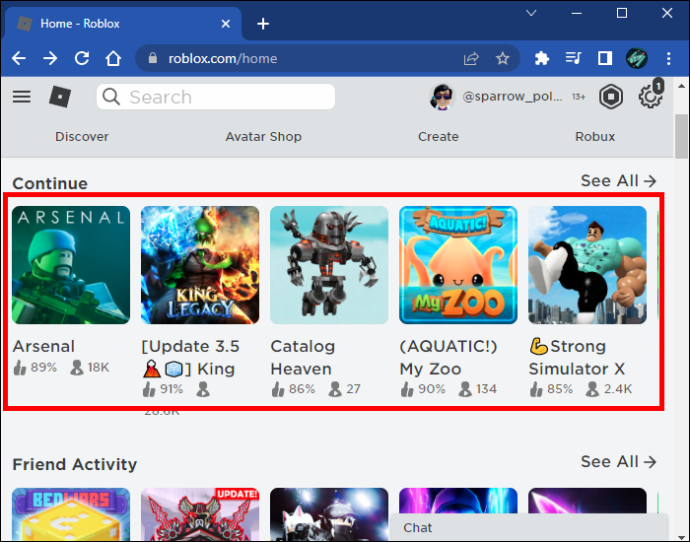Share this page from the address bar
Image resolution: width=690 pixels, height=542 pixels.
click(x=471, y=58)
